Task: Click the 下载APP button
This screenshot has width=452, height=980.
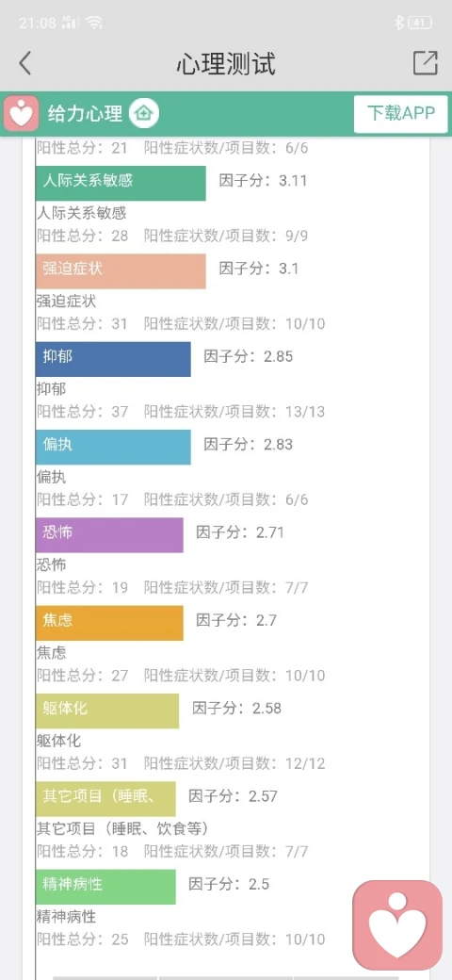Action: coord(401,114)
